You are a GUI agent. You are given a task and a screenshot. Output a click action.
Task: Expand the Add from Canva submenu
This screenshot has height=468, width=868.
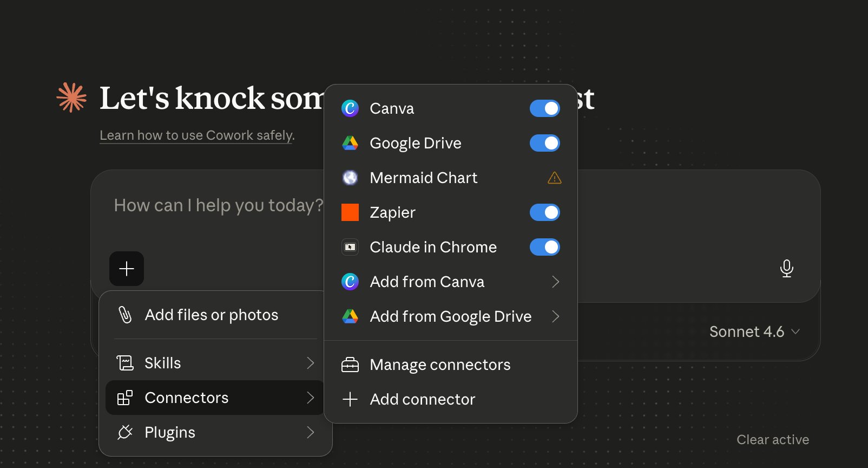pos(451,282)
